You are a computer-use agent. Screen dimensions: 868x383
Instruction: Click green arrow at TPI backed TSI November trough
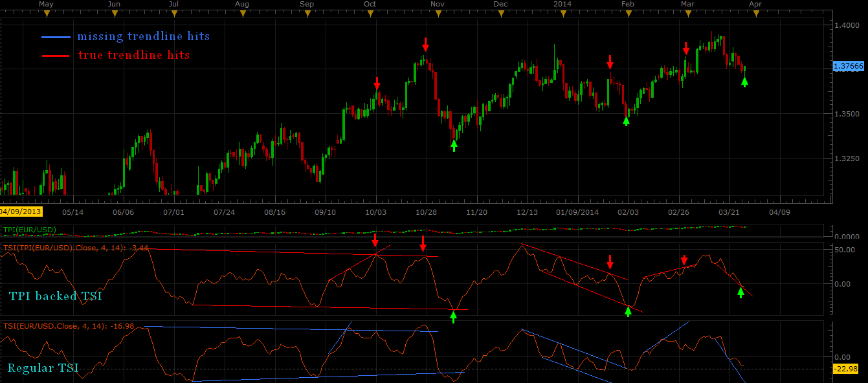coord(453,316)
